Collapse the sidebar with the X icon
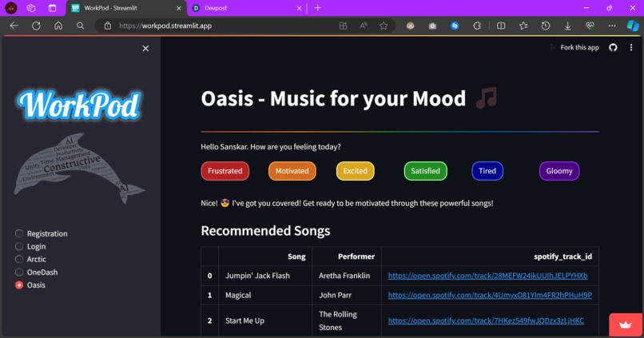644x338 pixels. point(145,49)
